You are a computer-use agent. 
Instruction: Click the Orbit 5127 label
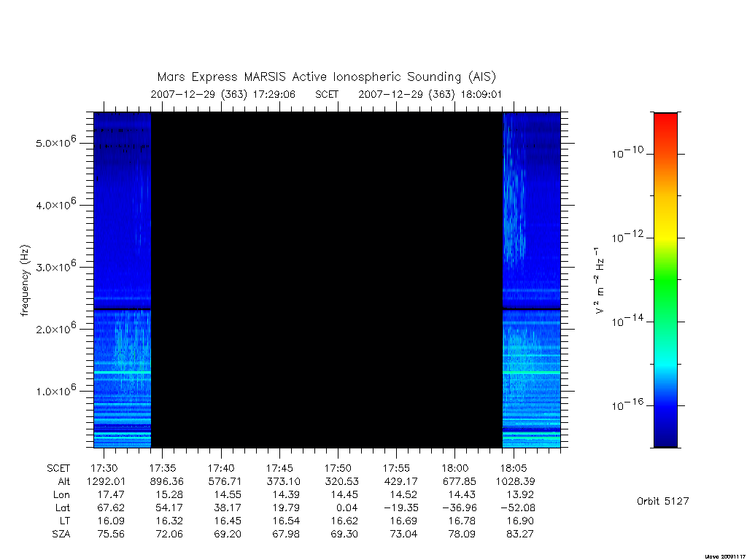662,501
